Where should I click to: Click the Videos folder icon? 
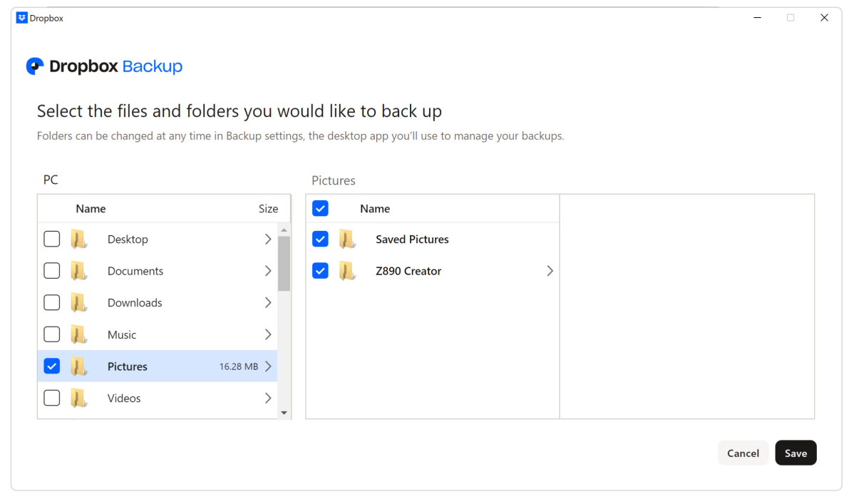coord(78,398)
